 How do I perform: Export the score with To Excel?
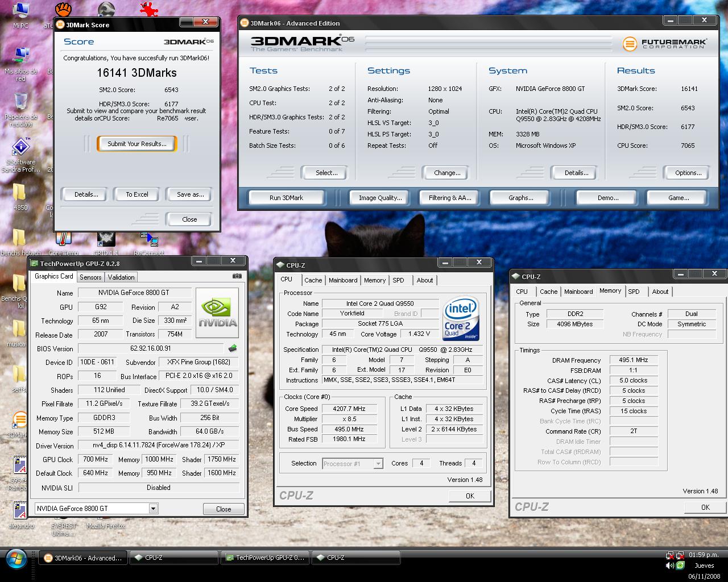pyautogui.click(x=137, y=194)
